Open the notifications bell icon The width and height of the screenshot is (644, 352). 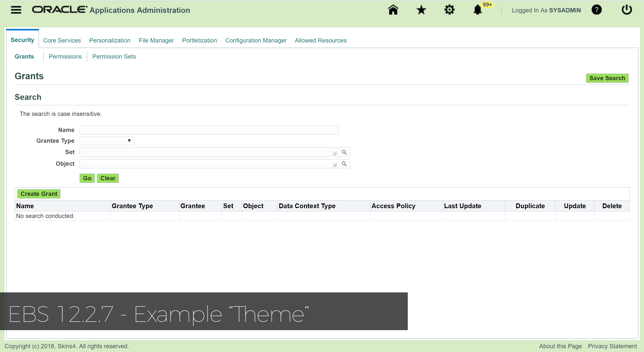click(x=477, y=10)
